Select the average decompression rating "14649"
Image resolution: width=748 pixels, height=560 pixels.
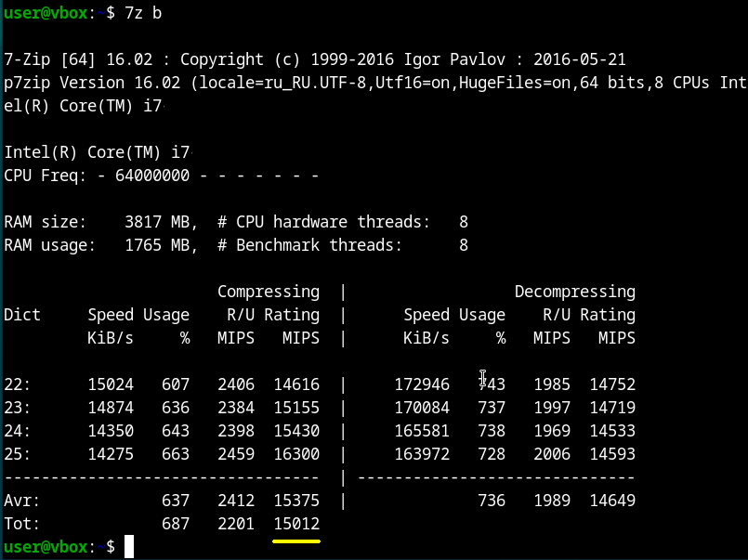click(612, 501)
